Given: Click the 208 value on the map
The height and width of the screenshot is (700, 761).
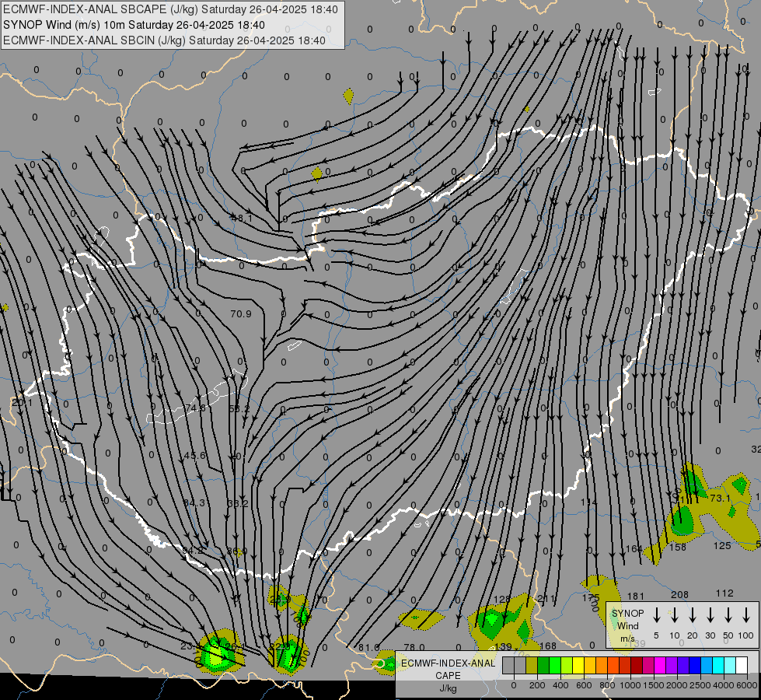Looking at the screenshot, I should point(679,594).
